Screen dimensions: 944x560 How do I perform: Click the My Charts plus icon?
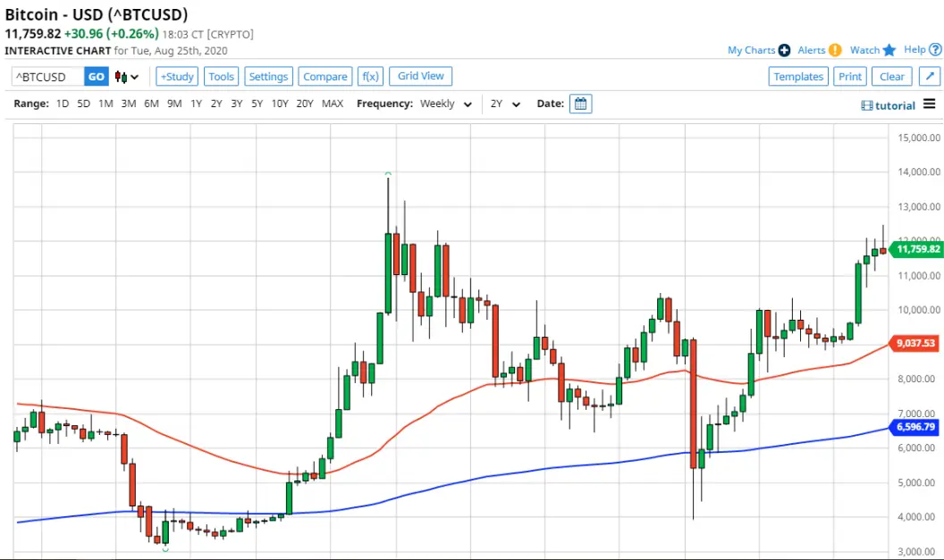pyautogui.click(x=784, y=50)
